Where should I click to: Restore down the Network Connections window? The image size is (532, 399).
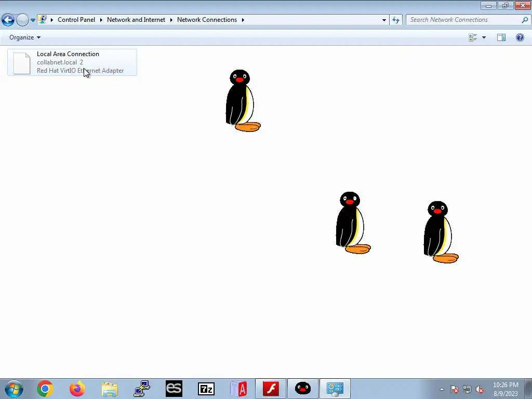click(x=506, y=5)
